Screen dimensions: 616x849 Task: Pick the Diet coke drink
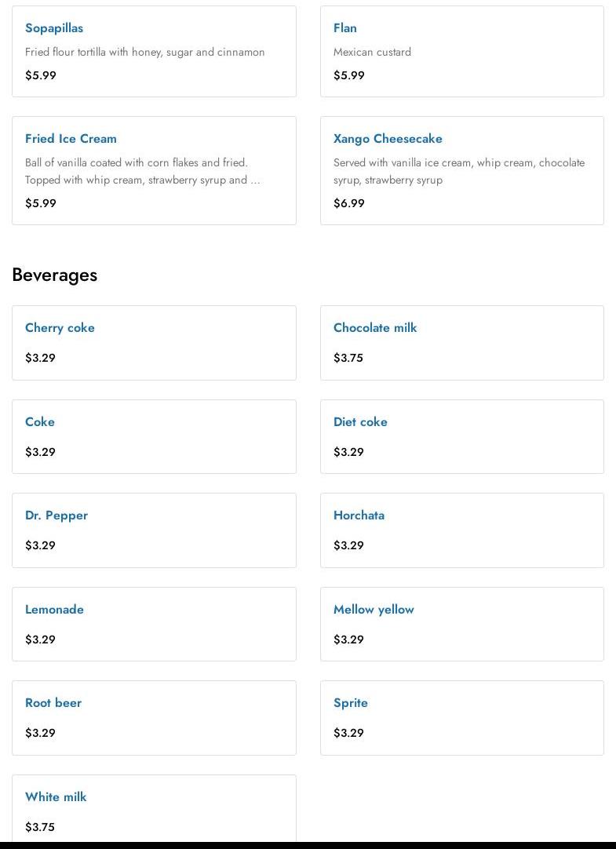(x=360, y=422)
